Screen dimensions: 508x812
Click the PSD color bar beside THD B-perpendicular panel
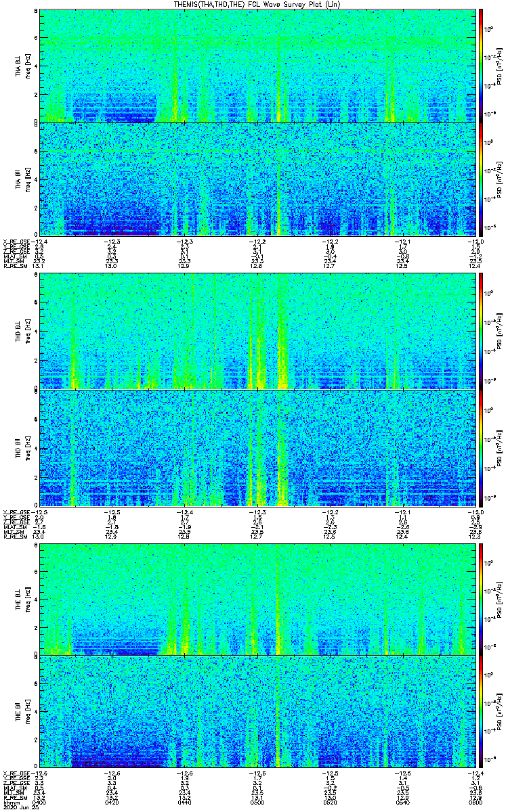pos(482,332)
